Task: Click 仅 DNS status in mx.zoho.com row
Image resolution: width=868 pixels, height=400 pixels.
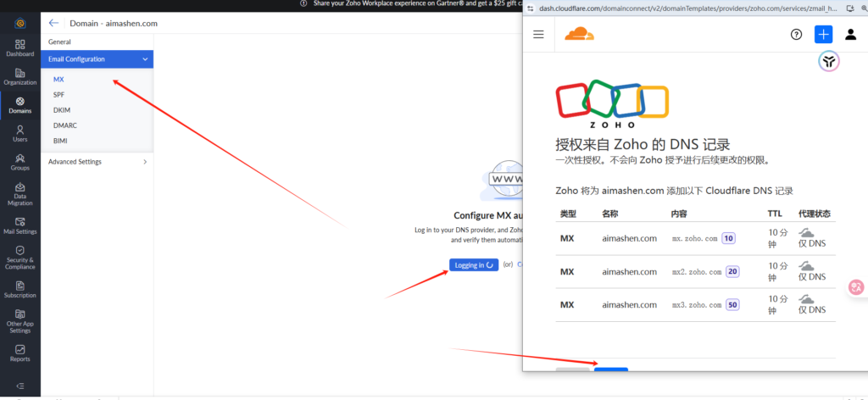Action: [x=811, y=243]
